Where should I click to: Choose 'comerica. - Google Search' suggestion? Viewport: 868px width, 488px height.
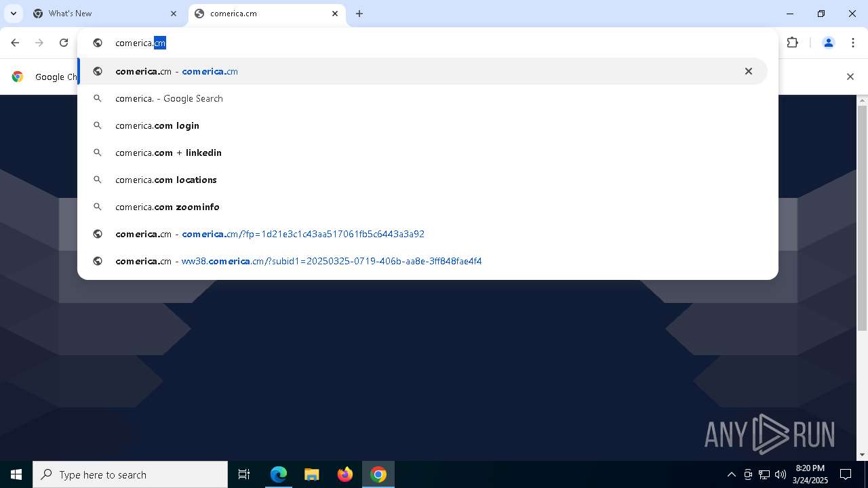coord(422,98)
